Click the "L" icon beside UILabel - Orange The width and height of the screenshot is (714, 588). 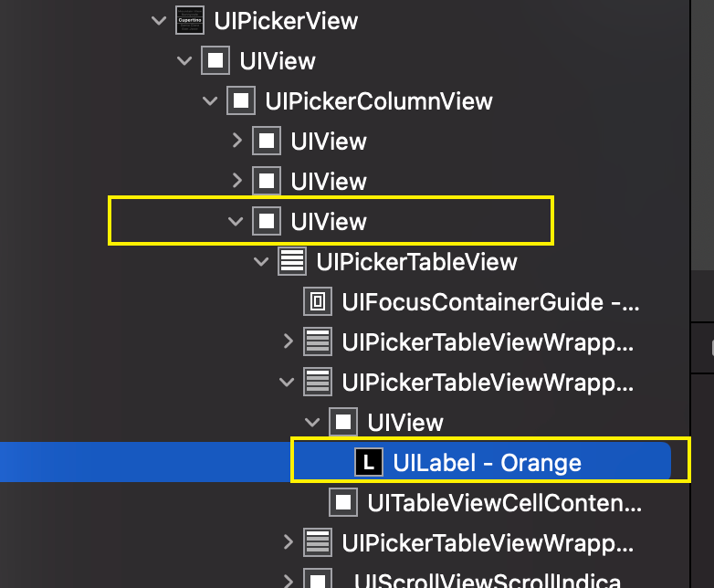tap(368, 462)
